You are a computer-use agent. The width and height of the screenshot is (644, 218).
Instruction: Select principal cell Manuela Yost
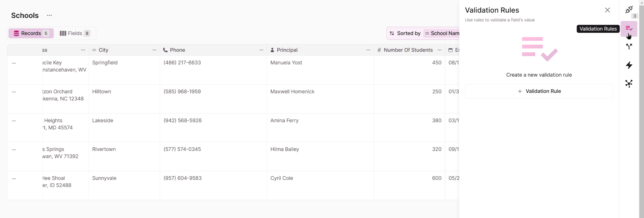click(320, 70)
